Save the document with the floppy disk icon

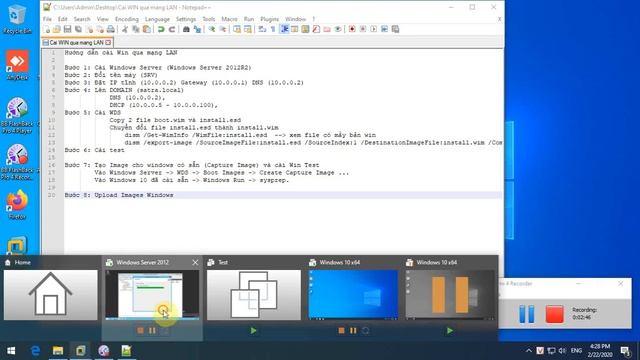pos(67,29)
